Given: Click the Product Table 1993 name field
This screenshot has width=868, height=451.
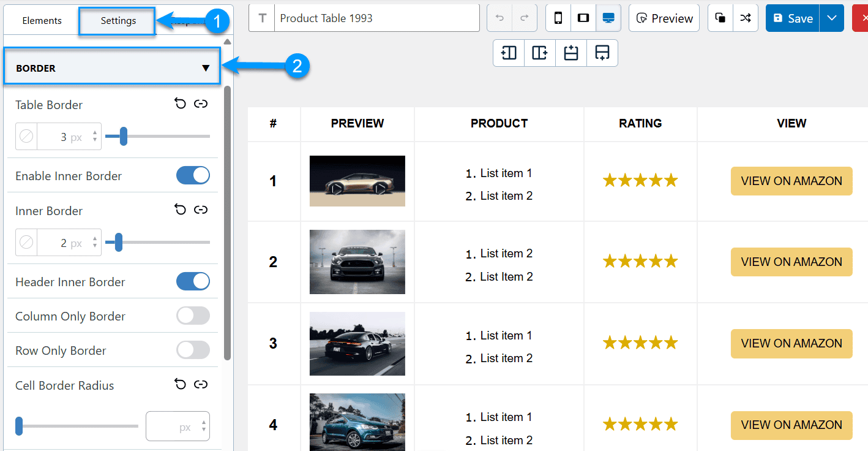Looking at the screenshot, I should pyautogui.click(x=376, y=18).
